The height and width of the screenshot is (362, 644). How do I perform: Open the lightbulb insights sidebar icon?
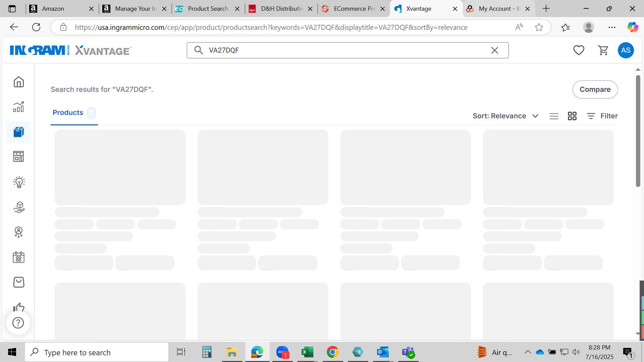pos(19,182)
